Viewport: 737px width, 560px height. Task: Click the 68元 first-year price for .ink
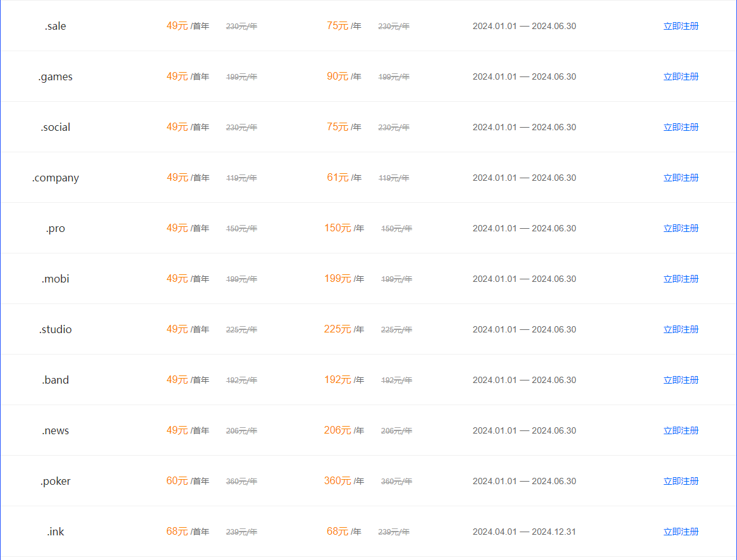click(x=177, y=532)
